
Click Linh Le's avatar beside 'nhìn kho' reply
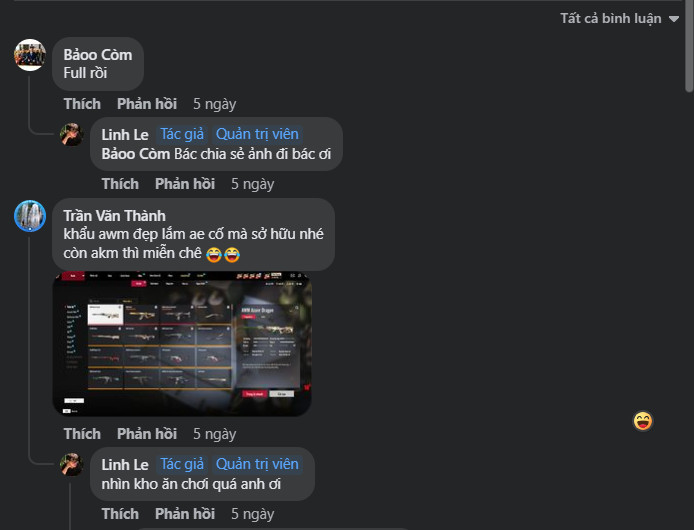pyautogui.click(x=72, y=464)
